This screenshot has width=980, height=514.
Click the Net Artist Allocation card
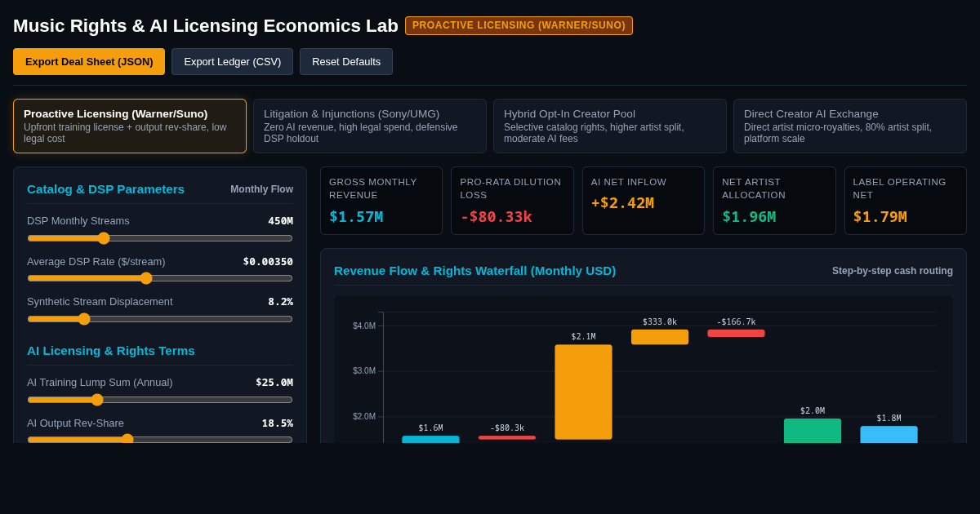(774, 201)
